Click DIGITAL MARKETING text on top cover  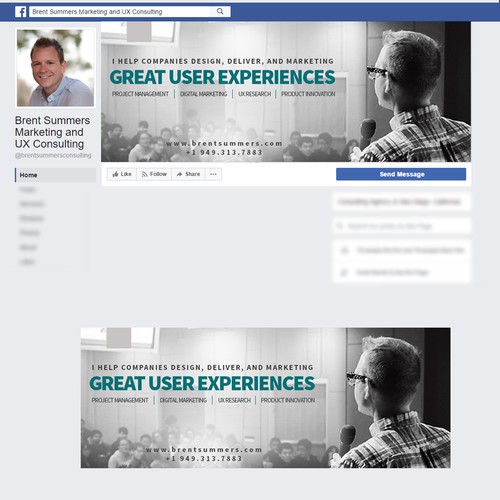click(x=203, y=94)
